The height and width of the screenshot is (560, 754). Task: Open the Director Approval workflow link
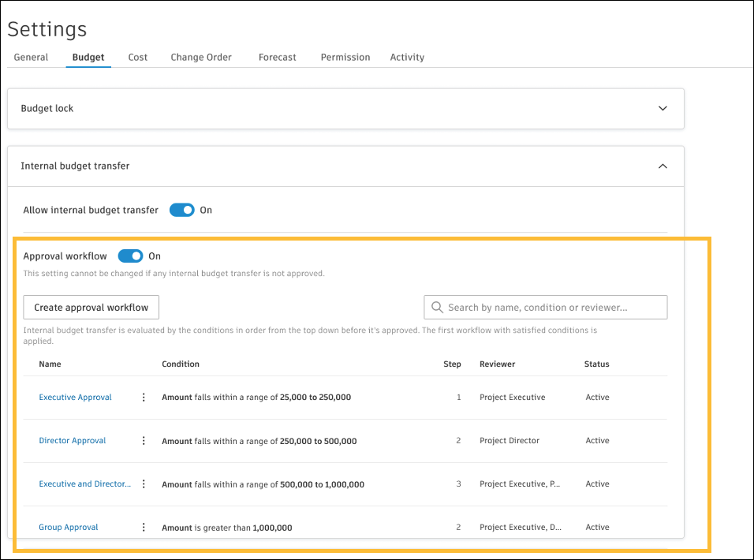point(73,441)
